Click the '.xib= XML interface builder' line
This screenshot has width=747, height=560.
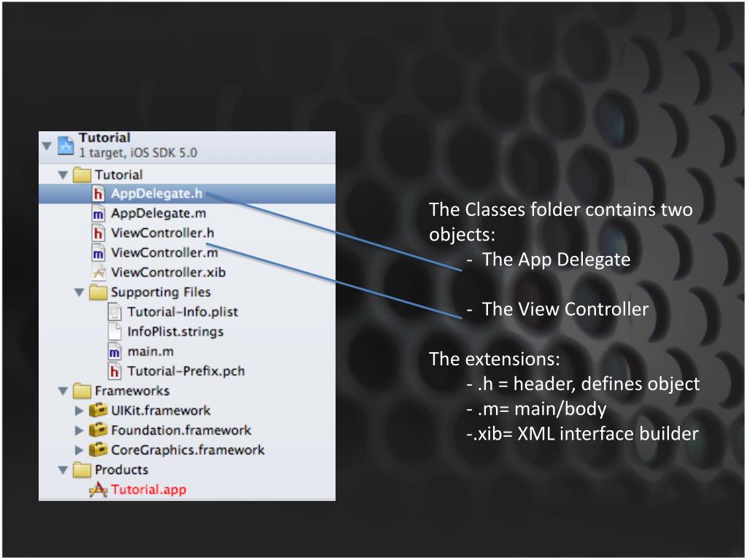pyautogui.click(x=583, y=434)
